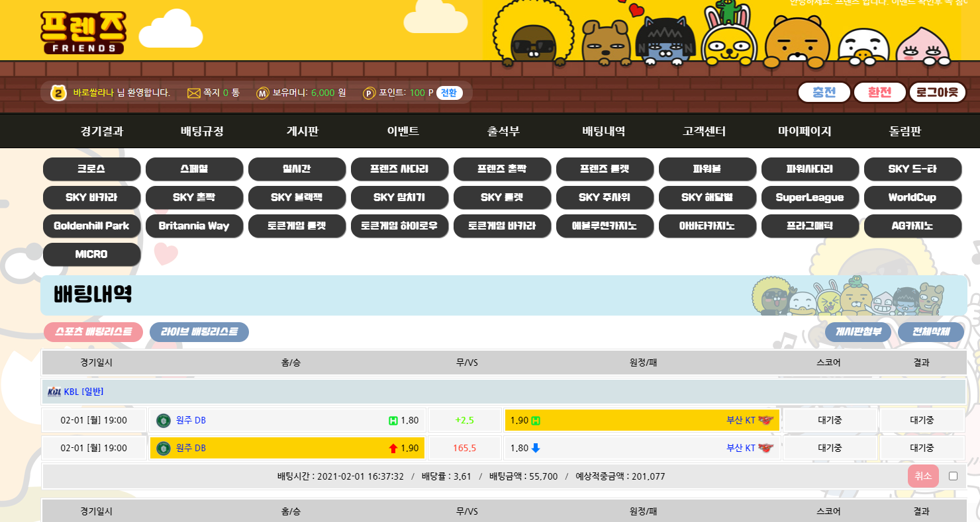Click the KBL league logo icon
This screenshot has height=522, width=980.
tap(54, 392)
